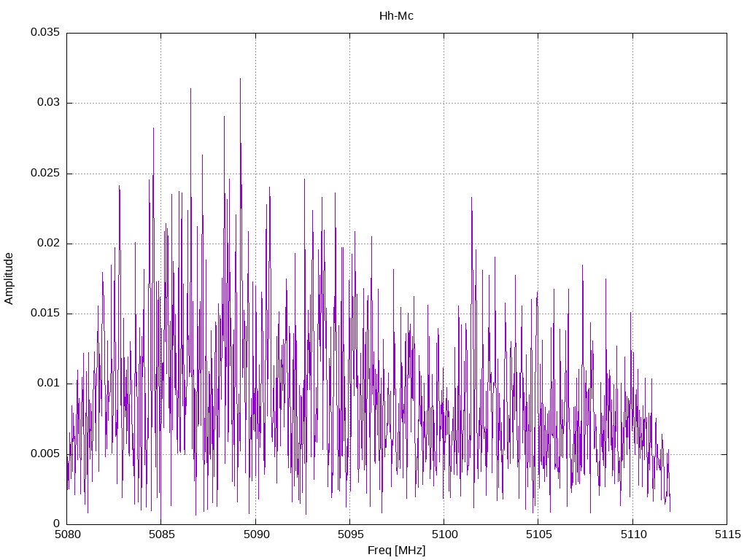The height and width of the screenshot is (560, 747).
Task: Click the 0.035 y-axis tick label
Action: point(44,33)
